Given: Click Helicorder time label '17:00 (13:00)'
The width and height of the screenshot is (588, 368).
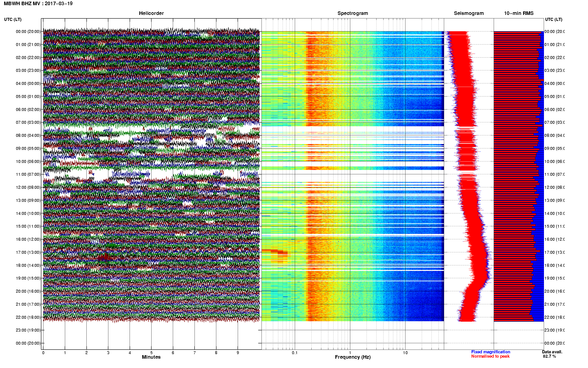Looking at the screenshot, I should coord(28,252).
